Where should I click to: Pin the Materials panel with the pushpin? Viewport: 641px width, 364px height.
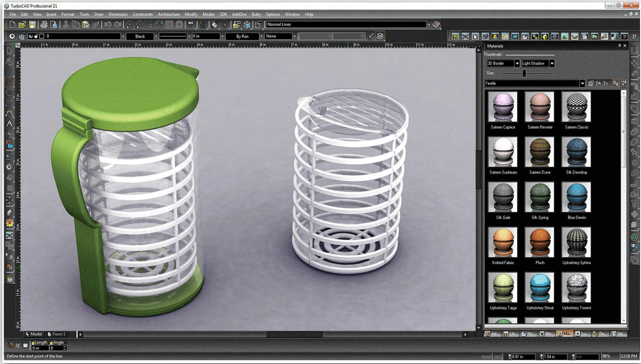tap(620, 46)
